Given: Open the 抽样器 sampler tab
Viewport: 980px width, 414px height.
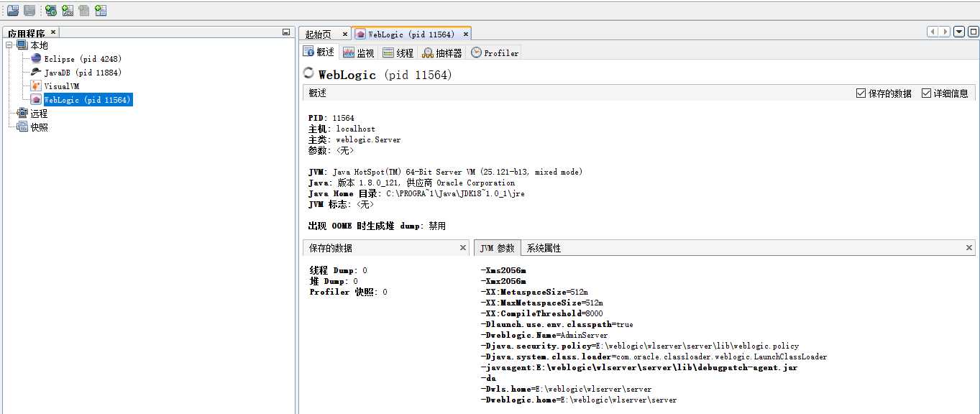Looking at the screenshot, I should click(442, 52).
